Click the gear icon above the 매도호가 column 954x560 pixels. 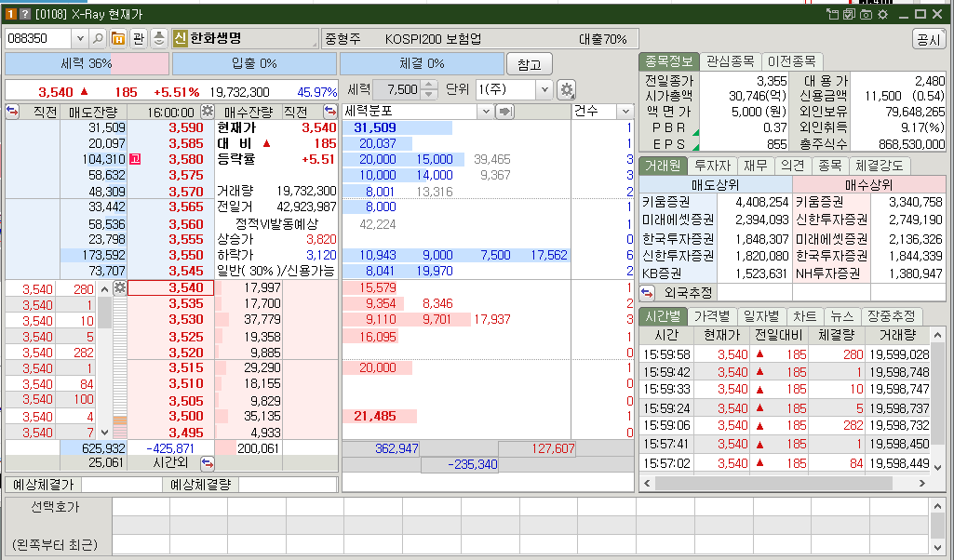coord(118,287)
